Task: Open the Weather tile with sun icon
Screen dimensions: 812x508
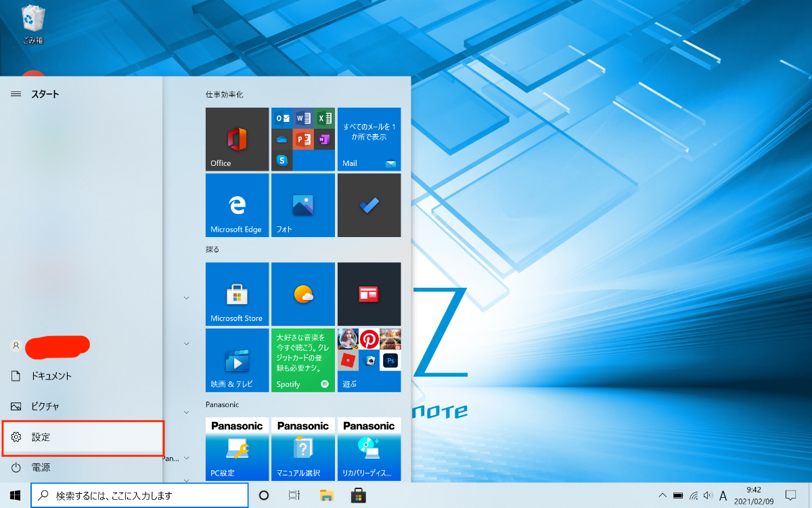Action: pyautogui.click(x=303, y=294)
